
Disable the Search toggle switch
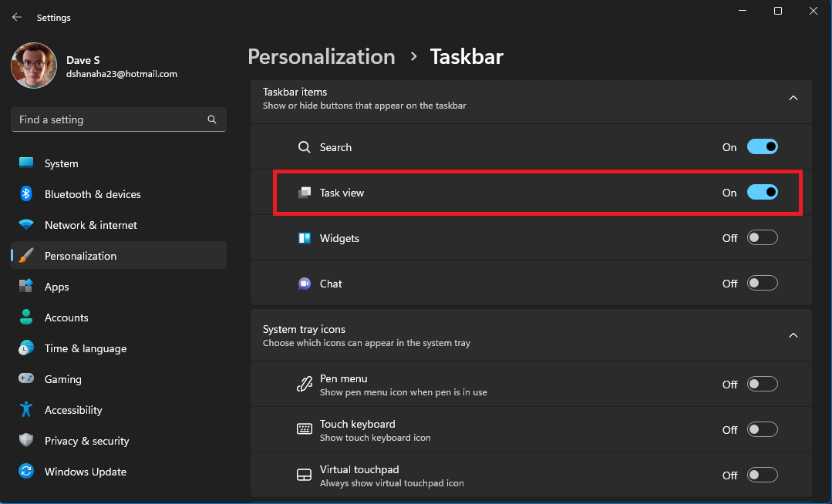[762, 146]
